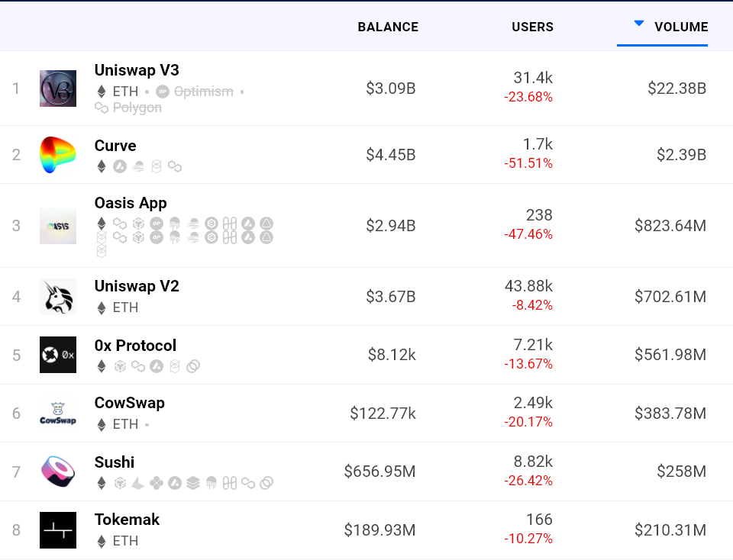733x560 pixels.
Task: Click the 0x Protocol logo icon
Action: [58, 355]
